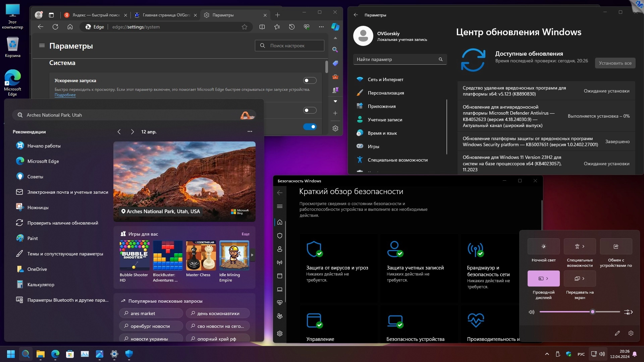Click Edge split screen toolbar icon
The image size is (644, 362).
[262, 27]
